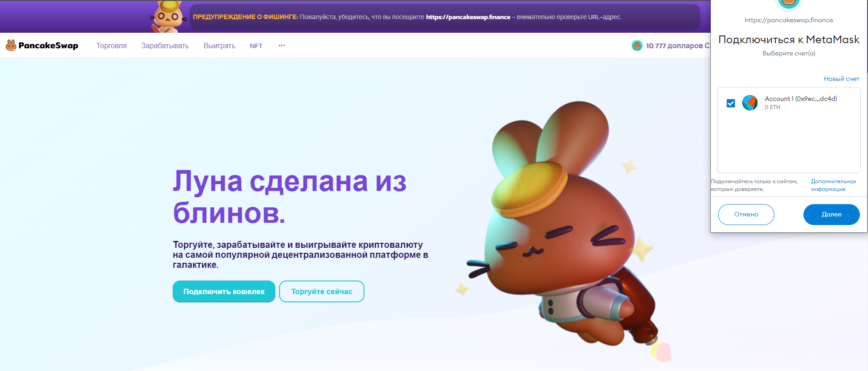Select the Account 1 row
Image resolution: width=868 pixels, height=371 pixels.
coord(789,103)
